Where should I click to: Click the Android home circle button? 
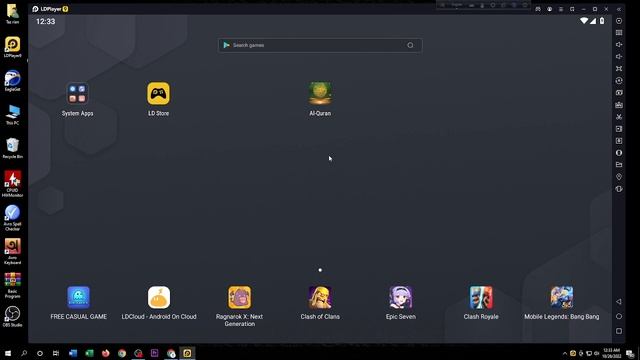coord(619,316)
